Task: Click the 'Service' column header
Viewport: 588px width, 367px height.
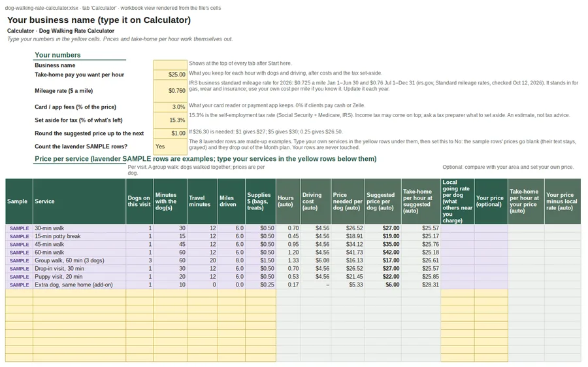Action: click(x=79, y=201)
